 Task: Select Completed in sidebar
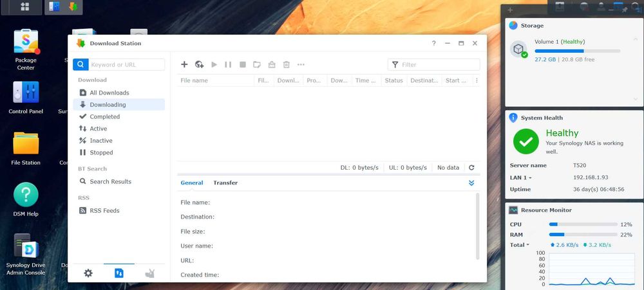[119, 116]
